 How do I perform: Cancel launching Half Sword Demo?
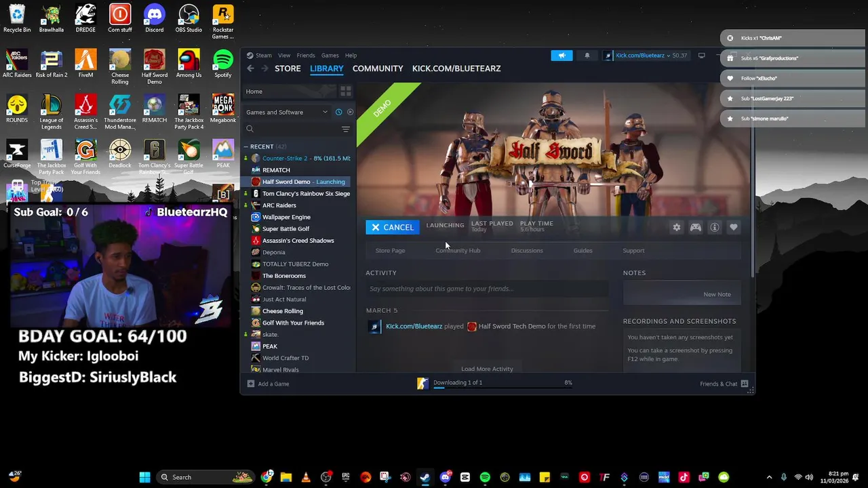tap(393, 227)
